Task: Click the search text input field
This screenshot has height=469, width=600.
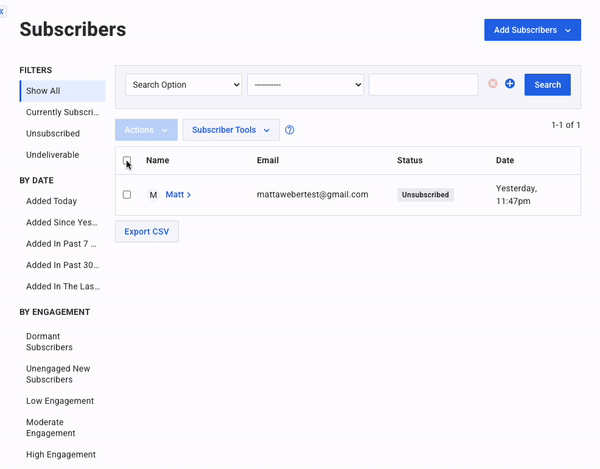Action: [423, 85]
